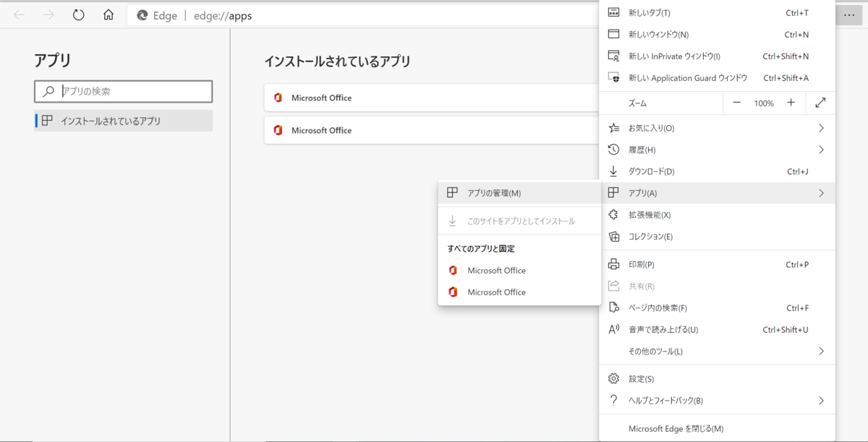Click the Application Guard shield icon

(x=613, y=77)
